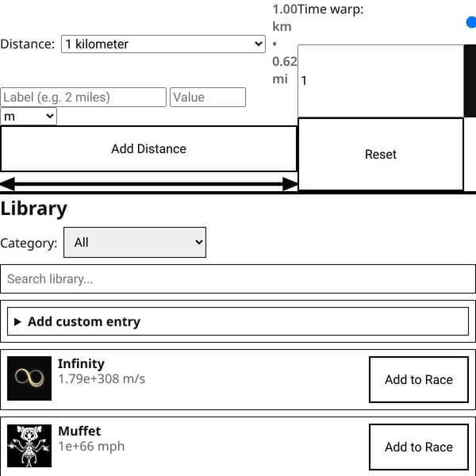The height and width of the screenshot is (476, 476).
Task: Open the Distance dropdown showing 1 kilometer
Action: pos(163,44)
